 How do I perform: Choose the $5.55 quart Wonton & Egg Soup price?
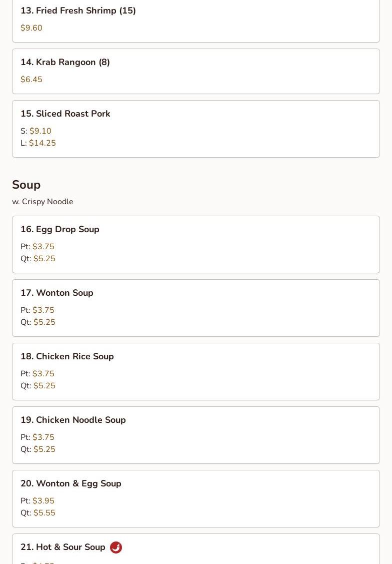[44, 513]
